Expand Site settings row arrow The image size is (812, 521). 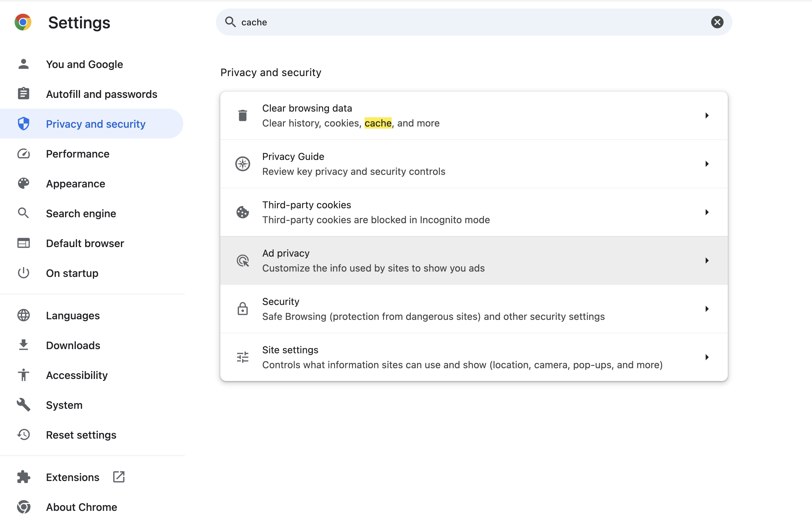click(707, 357)
